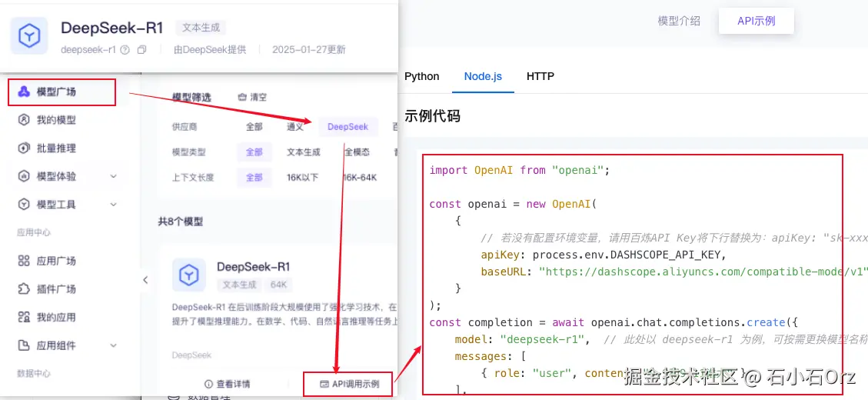The image size is (868, 400).
Task: Click the icon beside API调用示例
Action: tap(324, 384)
